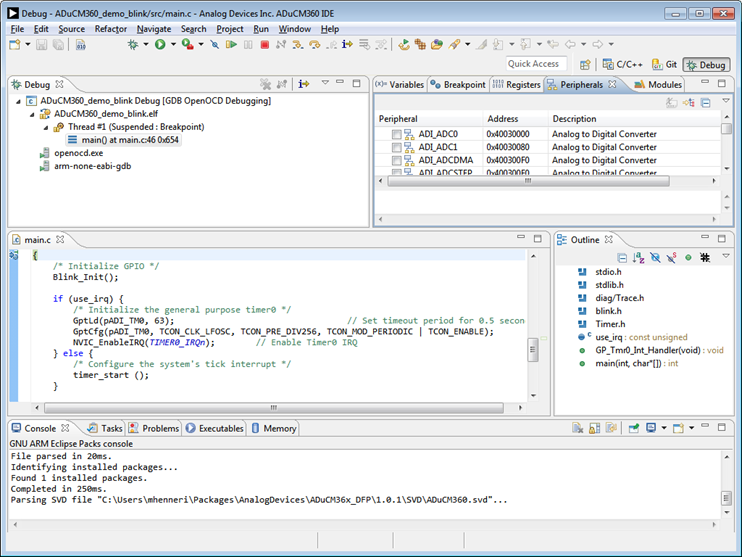Toggle hide non-public members green dot
This screenshot has width=742, height=557.
[689, 258]
